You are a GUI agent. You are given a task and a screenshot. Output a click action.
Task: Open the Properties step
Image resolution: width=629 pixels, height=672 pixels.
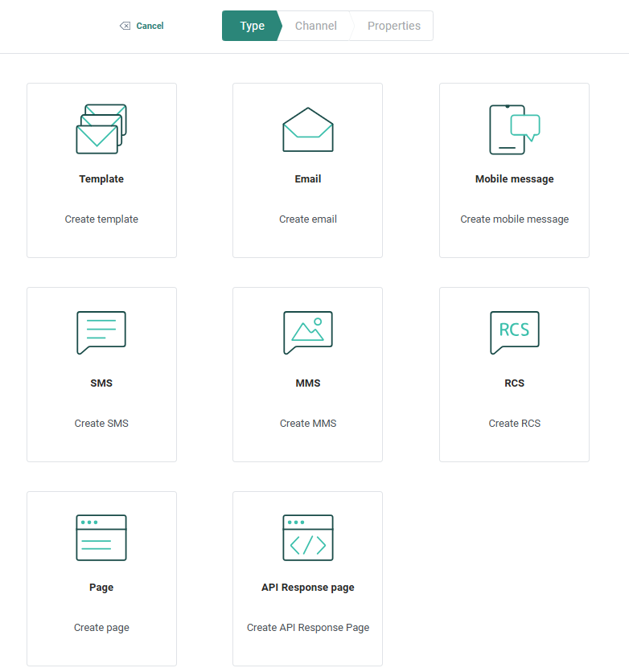[393, 26]
